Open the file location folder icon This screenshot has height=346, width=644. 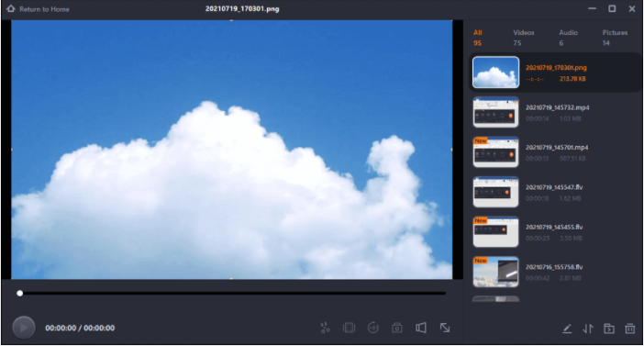click(608, 329)
